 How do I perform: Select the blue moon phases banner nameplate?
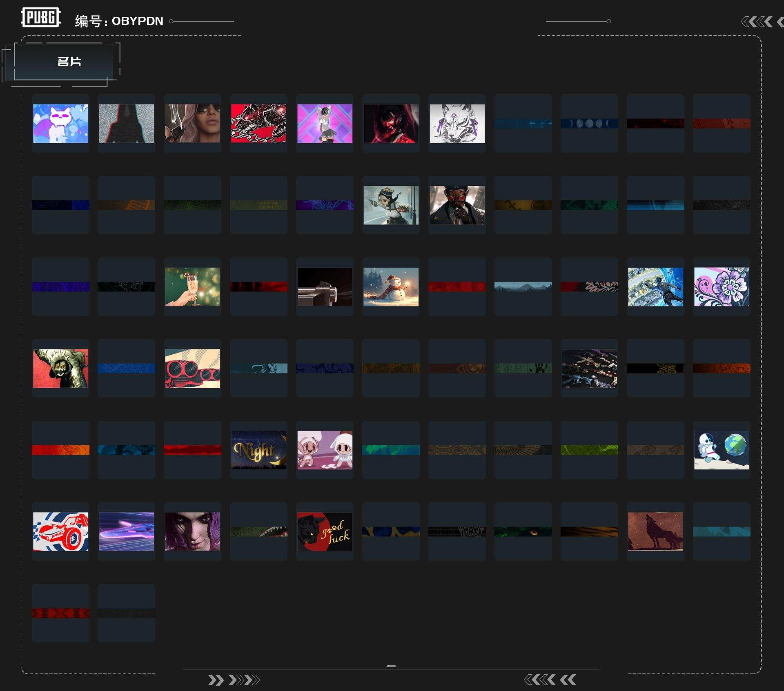(589, 123)
